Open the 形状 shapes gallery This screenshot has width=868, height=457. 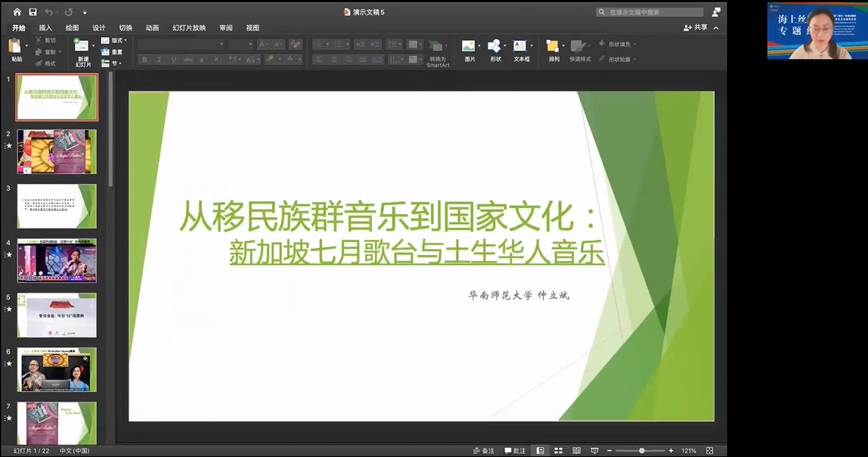[495, 49]
